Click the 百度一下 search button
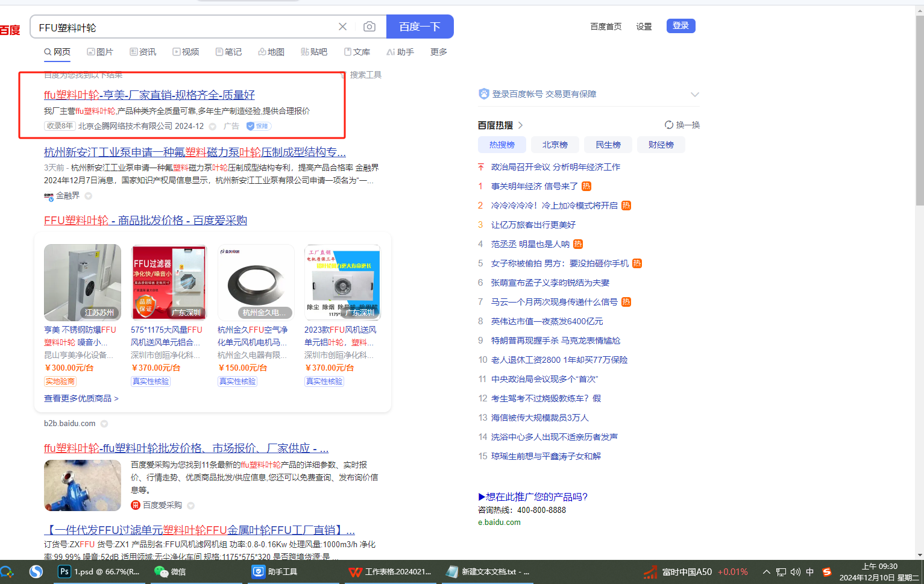 coord(420,27)
